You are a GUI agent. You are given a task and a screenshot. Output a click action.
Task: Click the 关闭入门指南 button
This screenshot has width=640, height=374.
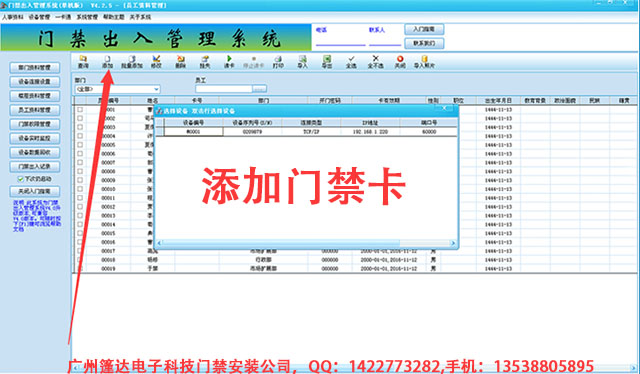click(35, 191)
